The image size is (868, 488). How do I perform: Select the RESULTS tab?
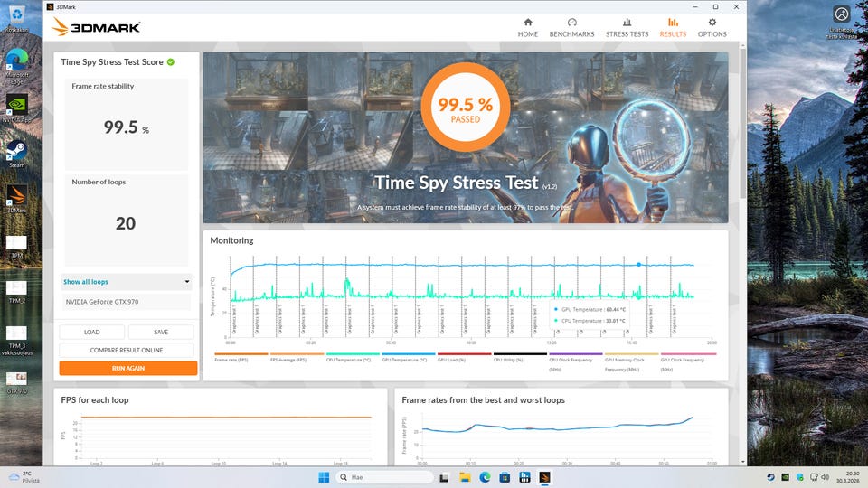tap(673, 28)
